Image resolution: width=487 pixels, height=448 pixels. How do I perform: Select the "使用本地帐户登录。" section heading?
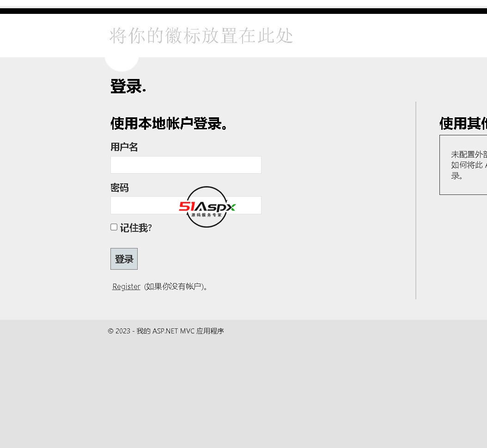click(170, 123)
